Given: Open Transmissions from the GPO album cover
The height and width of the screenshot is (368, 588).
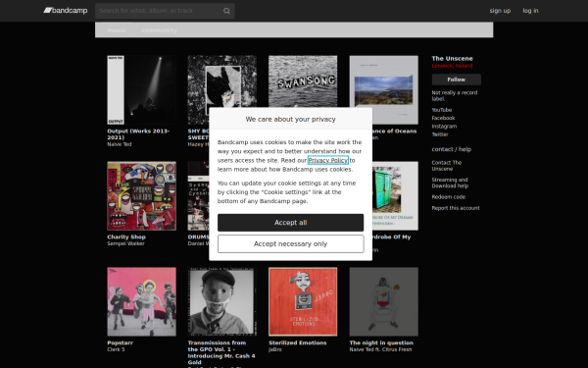Looking at the screenshot, I should click(x=222, y=301).
